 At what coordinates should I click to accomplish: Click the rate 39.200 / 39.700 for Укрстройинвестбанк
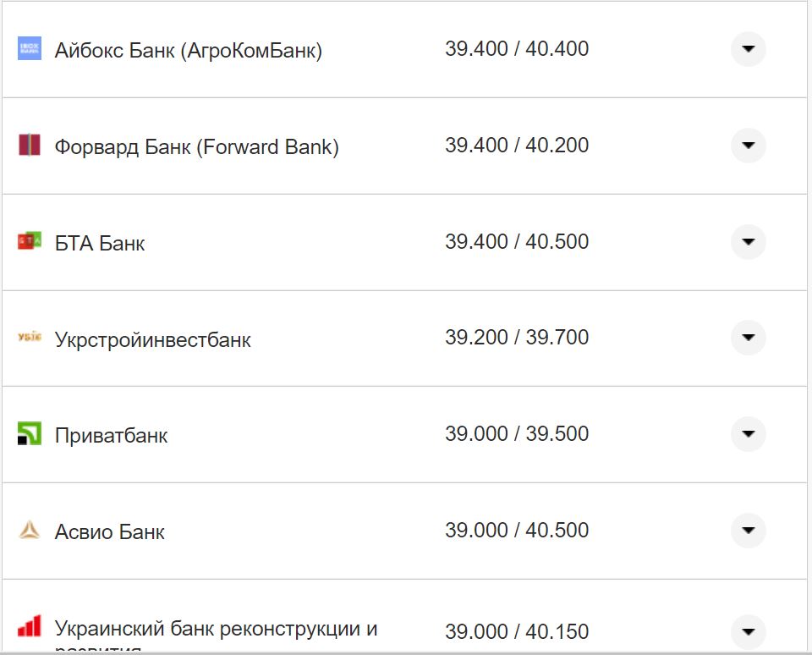516,337
